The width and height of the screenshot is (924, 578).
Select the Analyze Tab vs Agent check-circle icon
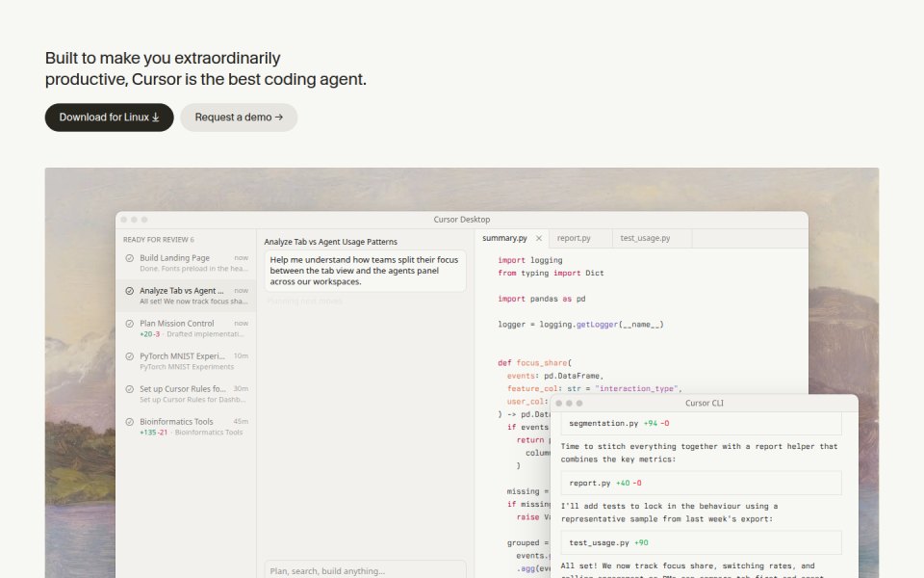[x=129, y=291]
